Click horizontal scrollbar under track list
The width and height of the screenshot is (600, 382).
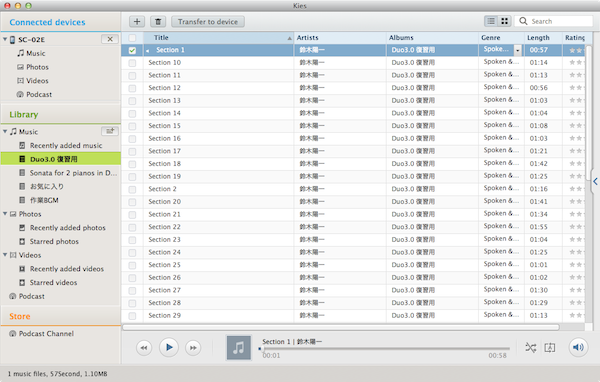pos(341,327)
